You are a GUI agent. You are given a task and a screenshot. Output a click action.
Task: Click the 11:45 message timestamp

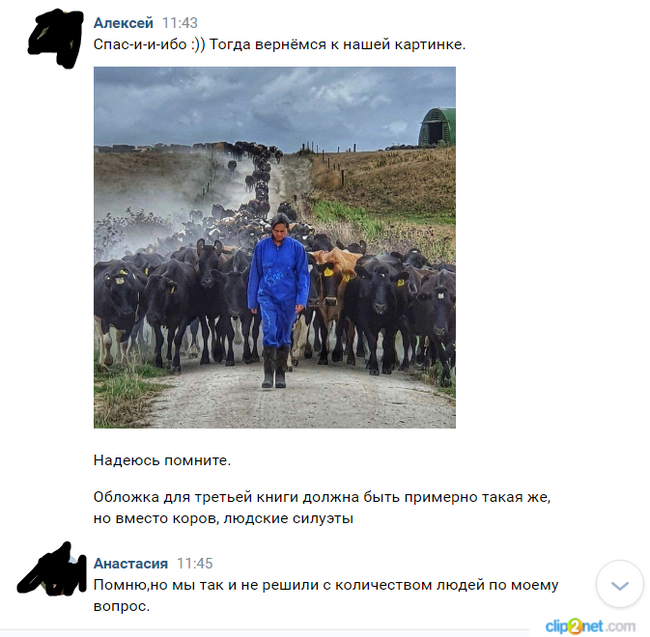[x=195, y=564]
